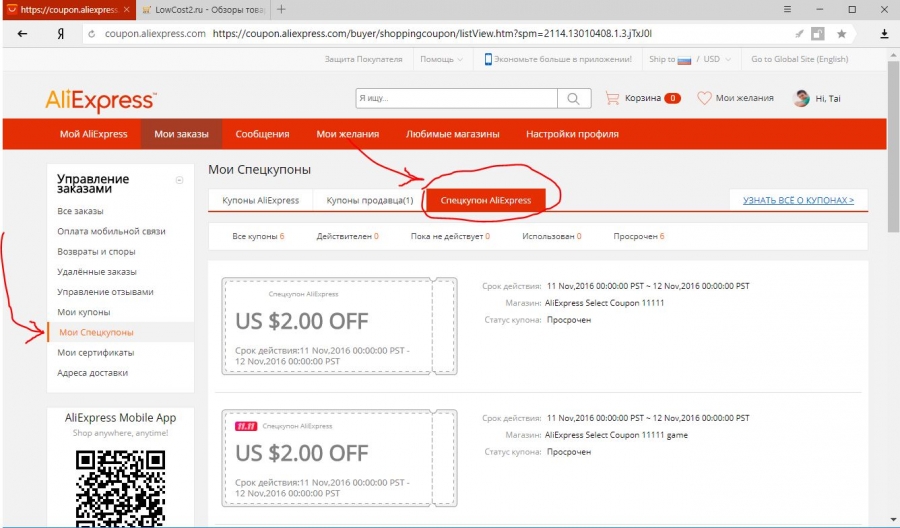The image size is (900, 528).
Task: Open Возвраты и споры sidebar link
Action: (96, 251)
